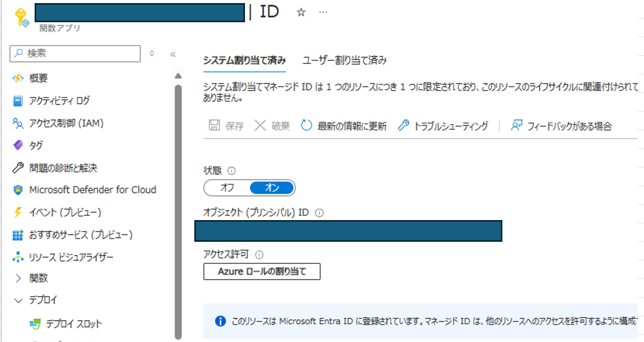The width and height of the screenshot is (644, 342).
Task: Click info icon next to アクセス許可
Action: [259, 254]
